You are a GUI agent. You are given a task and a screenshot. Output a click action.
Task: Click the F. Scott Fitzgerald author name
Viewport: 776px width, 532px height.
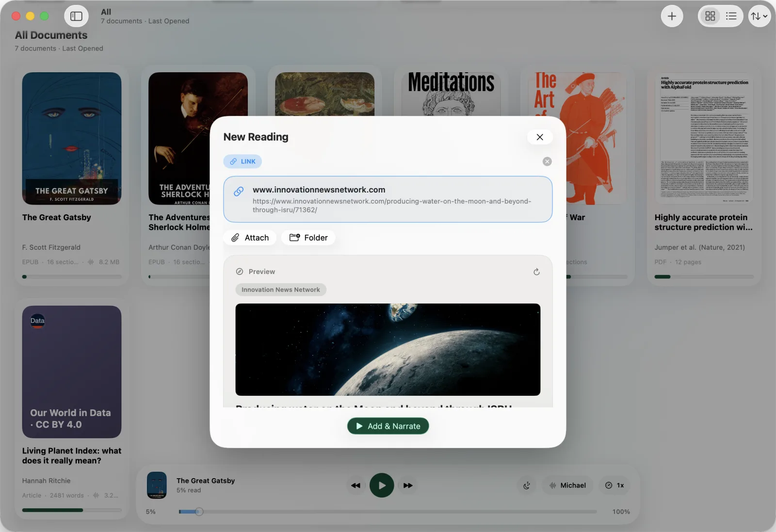[x=51, y=247]
